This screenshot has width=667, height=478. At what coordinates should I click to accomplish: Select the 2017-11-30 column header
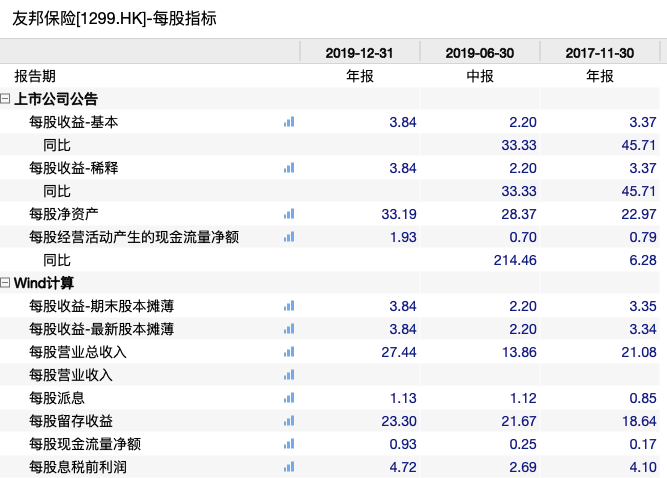pos(599,53)
